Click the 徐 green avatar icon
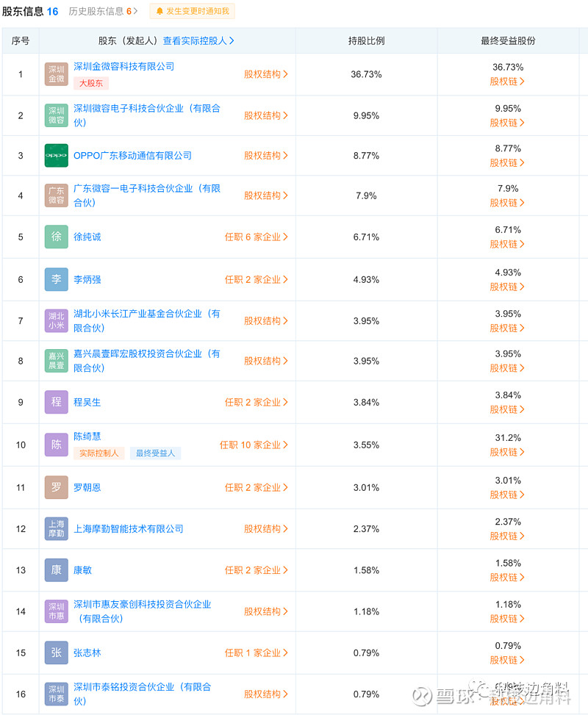This screenshot has height=715, width=588. (x=57, y=237)
